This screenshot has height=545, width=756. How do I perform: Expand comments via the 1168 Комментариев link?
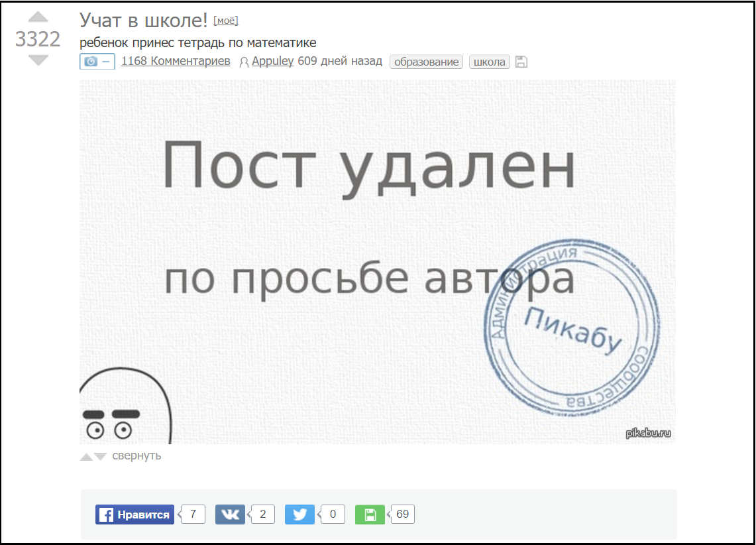(x=175, y=60)
